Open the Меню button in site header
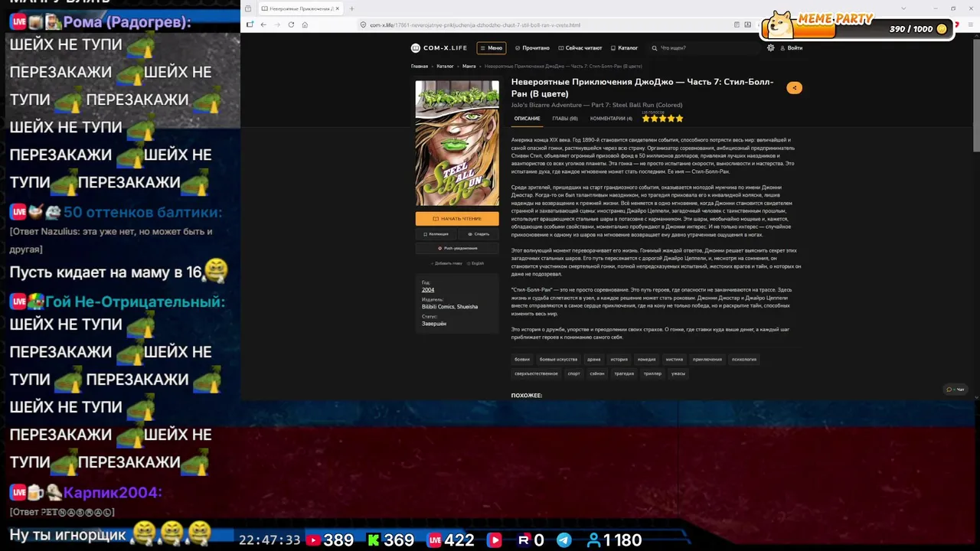 tap(492, 47)
